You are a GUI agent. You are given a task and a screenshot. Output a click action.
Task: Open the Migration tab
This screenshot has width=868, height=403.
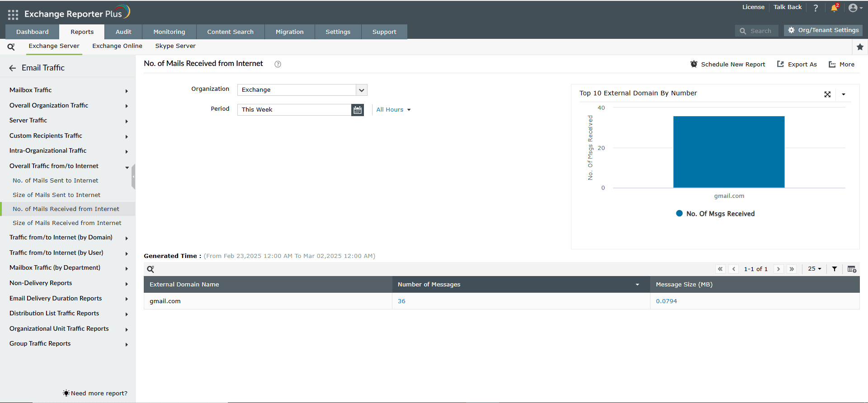coord(290,32)
